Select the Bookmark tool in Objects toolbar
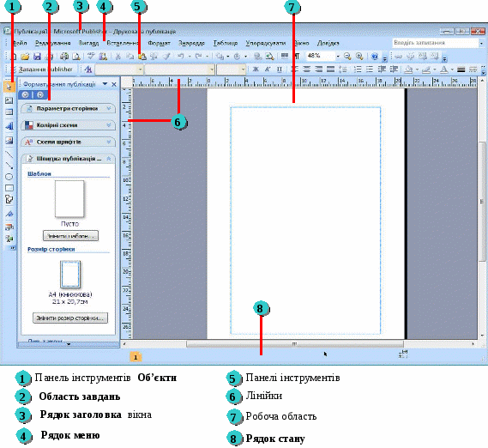488x448 pixels. tap(9, 214)
